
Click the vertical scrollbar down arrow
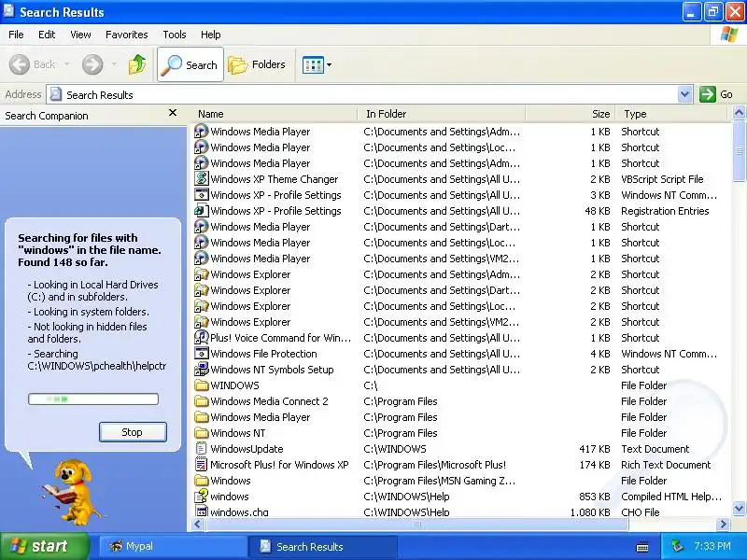pos(739,508)
